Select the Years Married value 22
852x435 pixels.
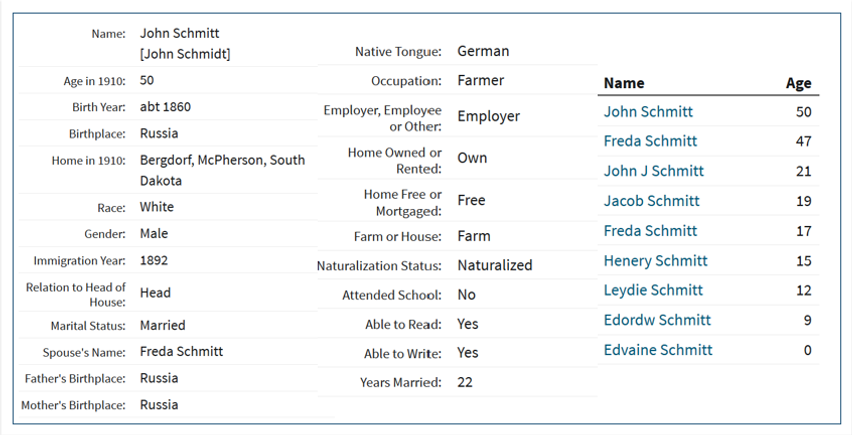(x=465, y=382)
